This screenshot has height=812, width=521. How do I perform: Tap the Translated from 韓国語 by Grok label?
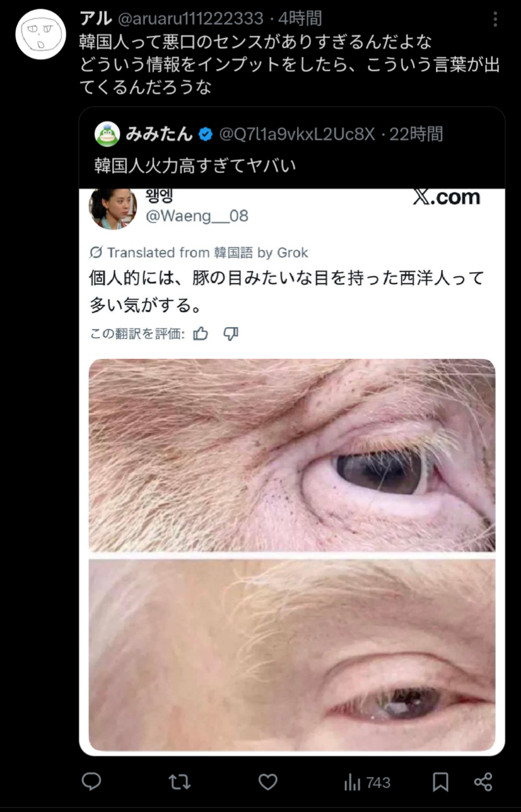point(199,252)
